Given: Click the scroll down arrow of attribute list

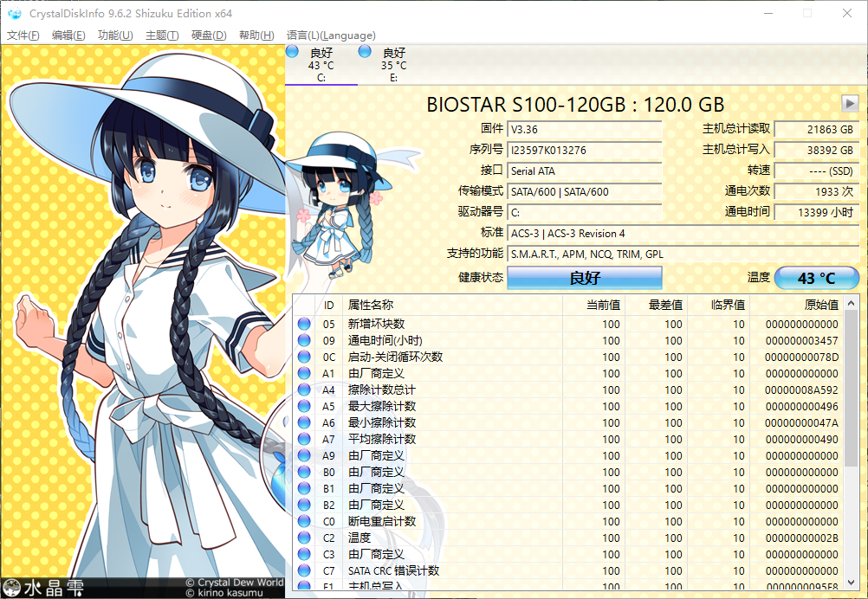Looking at the screenshot, I should point(852,583).
